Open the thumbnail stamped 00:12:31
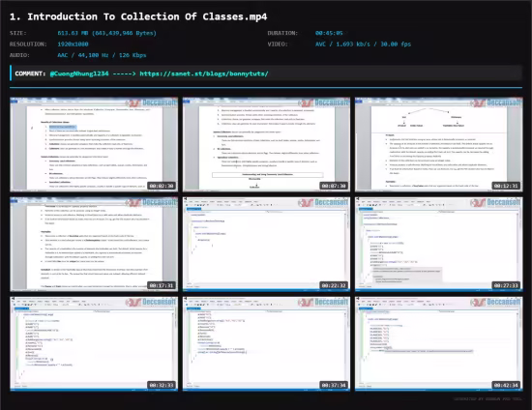Screen dimensions: 532x410 point(439,144)
